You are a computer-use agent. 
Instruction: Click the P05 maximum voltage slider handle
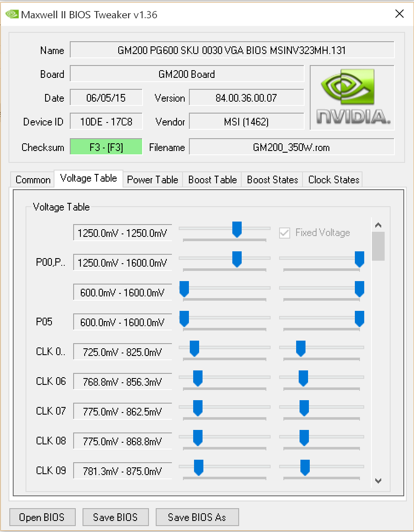pyautogui.click(x=360, y=319)
